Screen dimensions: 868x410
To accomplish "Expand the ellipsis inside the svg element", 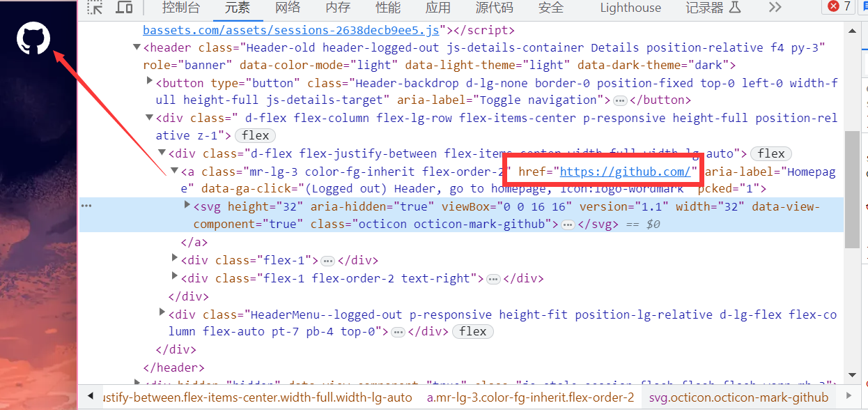I will coord(568,225).
